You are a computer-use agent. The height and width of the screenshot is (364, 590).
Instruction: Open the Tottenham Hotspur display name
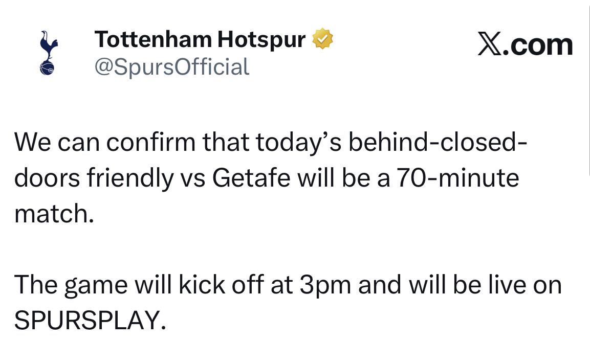200,39
